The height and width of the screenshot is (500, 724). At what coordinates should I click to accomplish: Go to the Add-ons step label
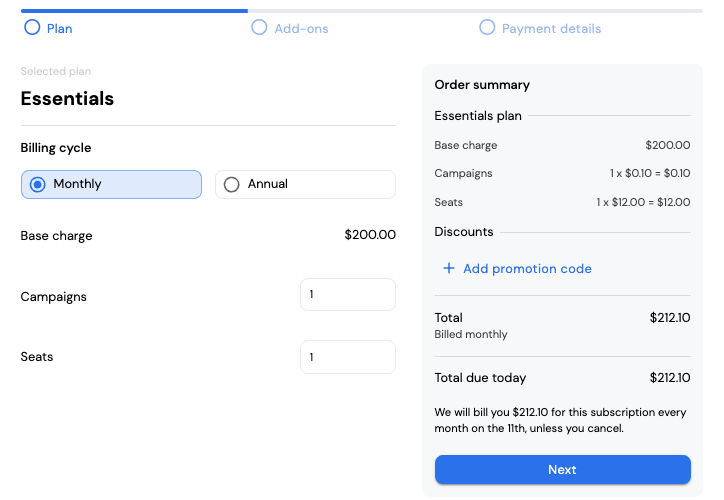pyautogui.click(x=302, y=29)
